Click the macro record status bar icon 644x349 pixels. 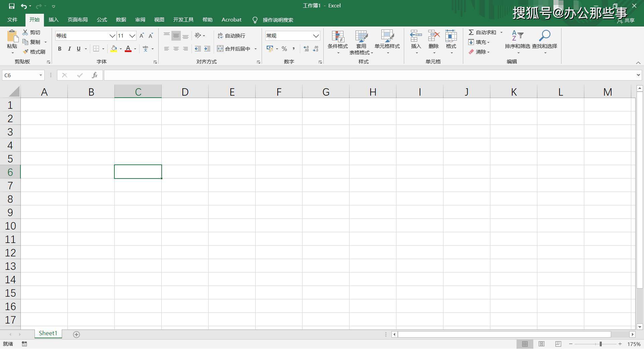click(x=24, y=344)
